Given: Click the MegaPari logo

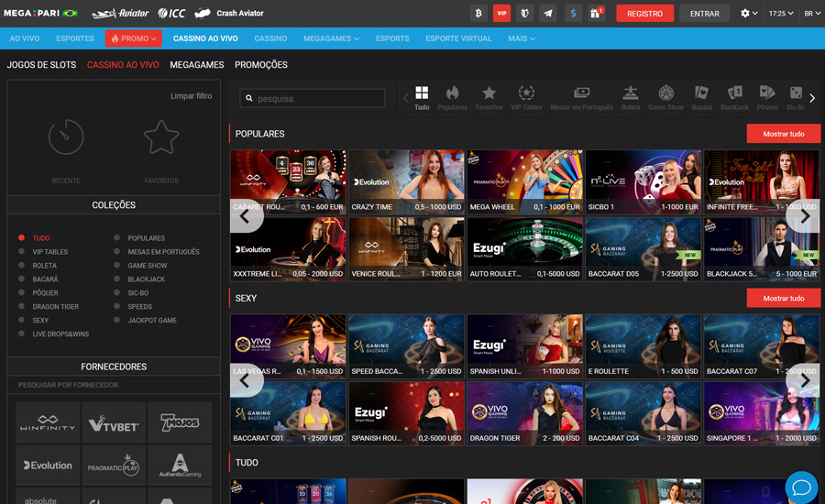Looking at the screenshot, I should coord(40,13).
